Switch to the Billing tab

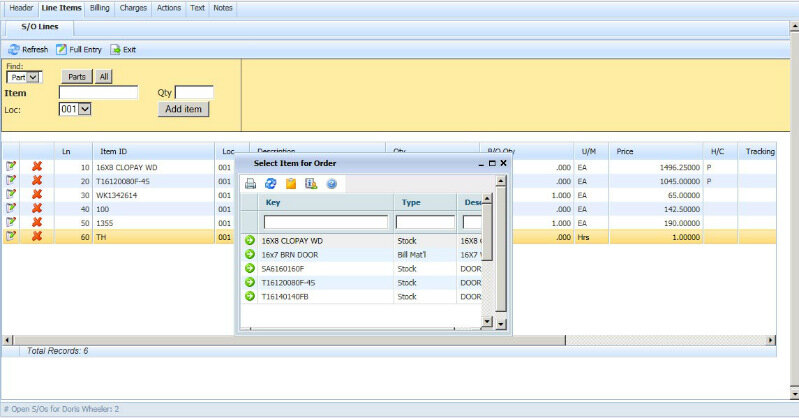pyautogui.click(x=100, y=7)
